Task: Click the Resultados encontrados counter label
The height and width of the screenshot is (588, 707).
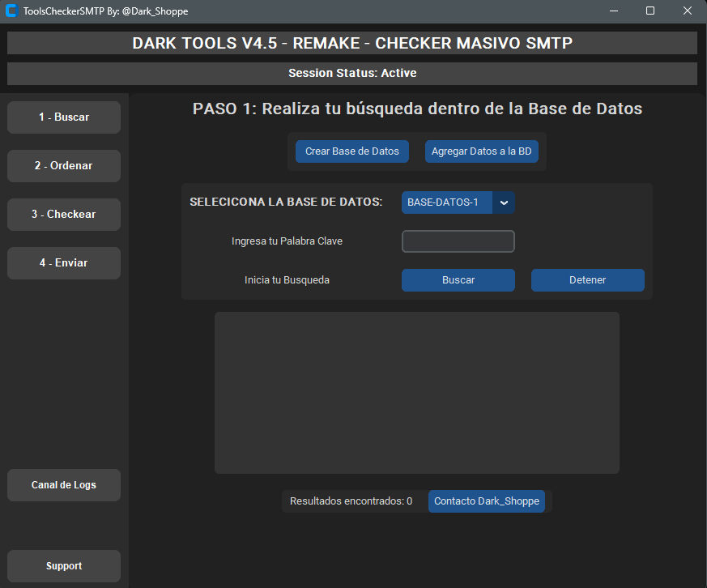Action: click(x=351, y=501)
